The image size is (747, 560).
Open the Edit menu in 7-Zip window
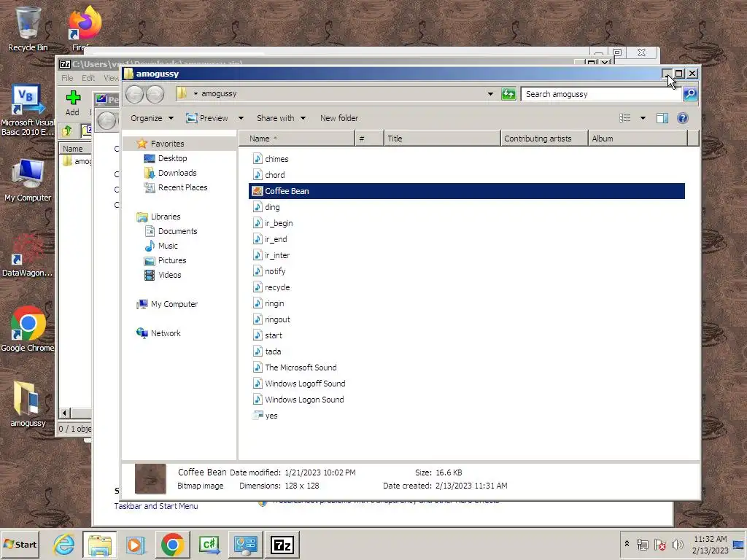[x=88, y=78]
